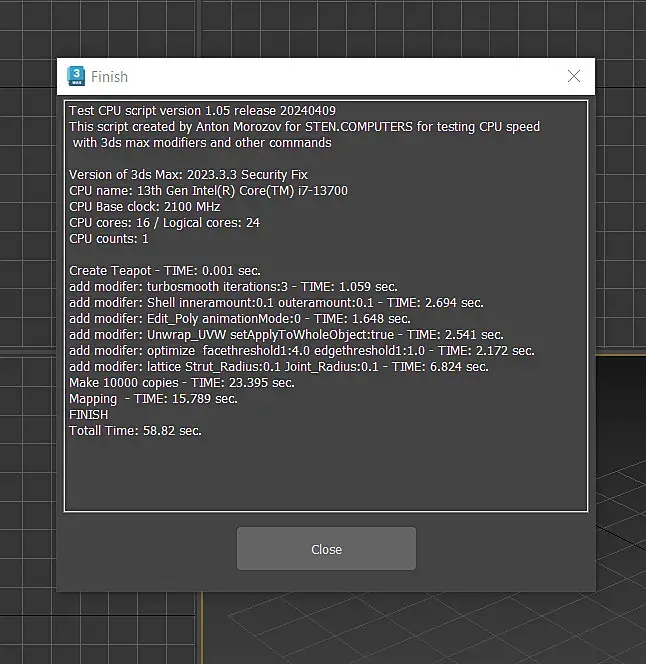Click the Shell inneramount result line

coord(276,303)
